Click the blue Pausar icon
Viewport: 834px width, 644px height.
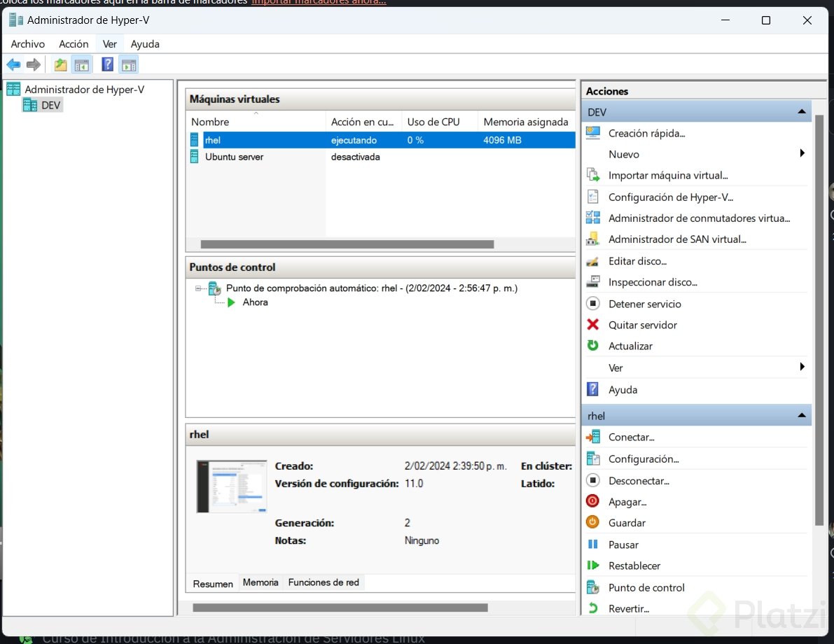pyautogui.click(x=592, y=544)
